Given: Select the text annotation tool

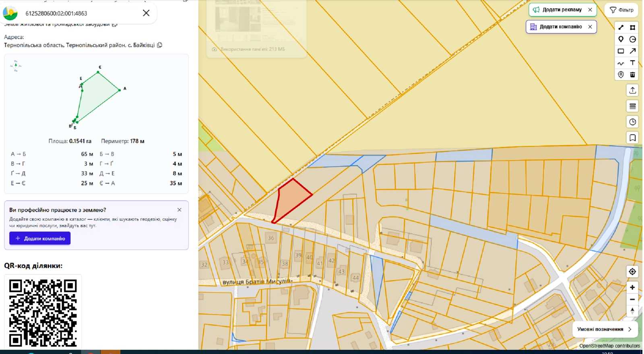Looking at the screenshot, I should pyautogui.click(x=633, y=63).
